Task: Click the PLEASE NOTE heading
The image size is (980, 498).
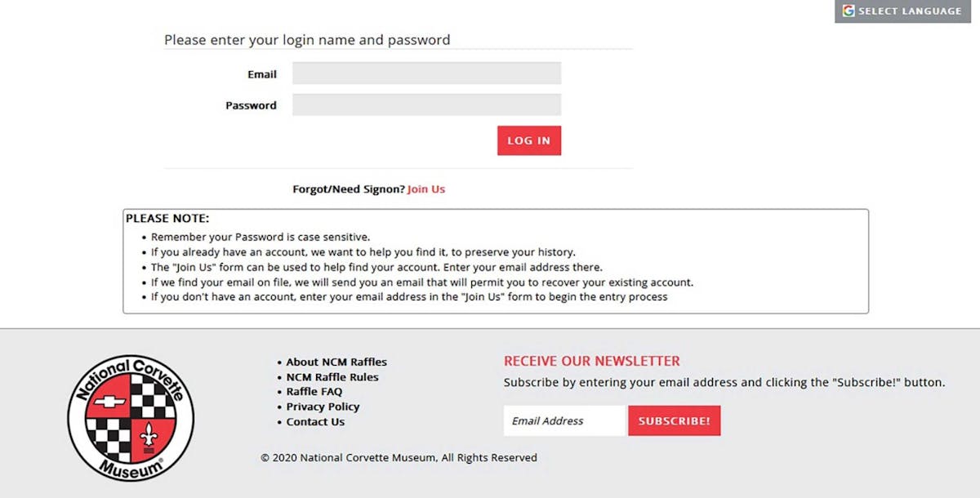Action: tap(167, 219)
